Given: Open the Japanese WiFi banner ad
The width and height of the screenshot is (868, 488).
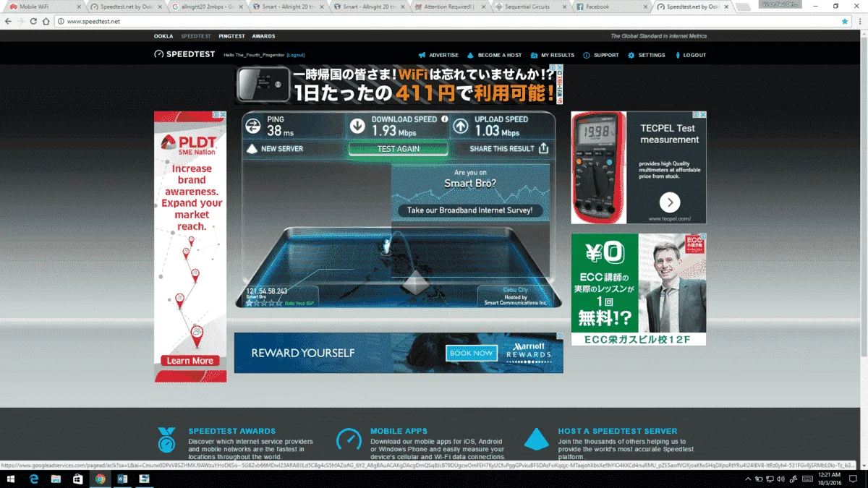Looking at the screenshot, I should point(399,85).
